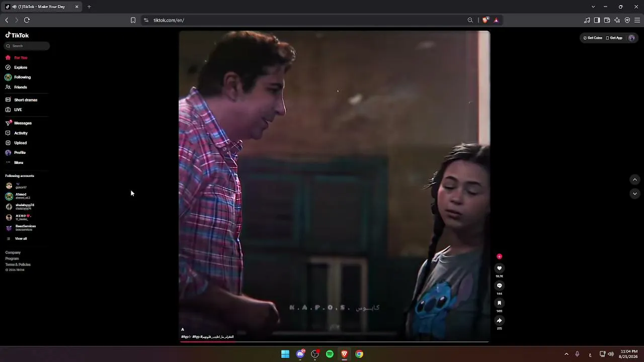Screen dimensions: 644x362
Task: Open the profile avatar menu at top right
Action: (x=631, y=38)
